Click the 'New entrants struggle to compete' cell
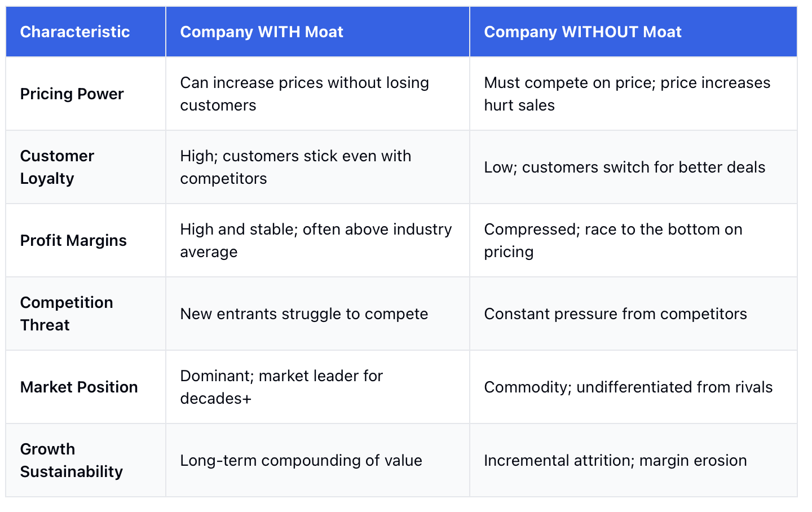 click(x=317, y=314)
